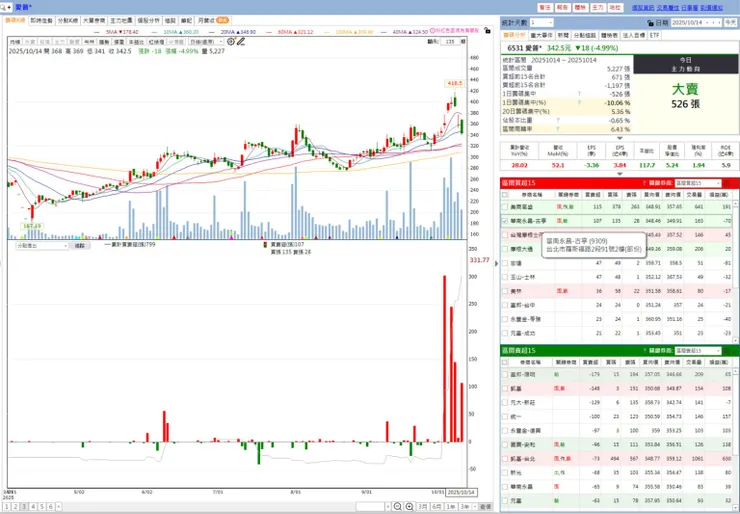The width and height of the screenshot is (740, 514).
Task: Click the 1年 range button
Action: 451,506
